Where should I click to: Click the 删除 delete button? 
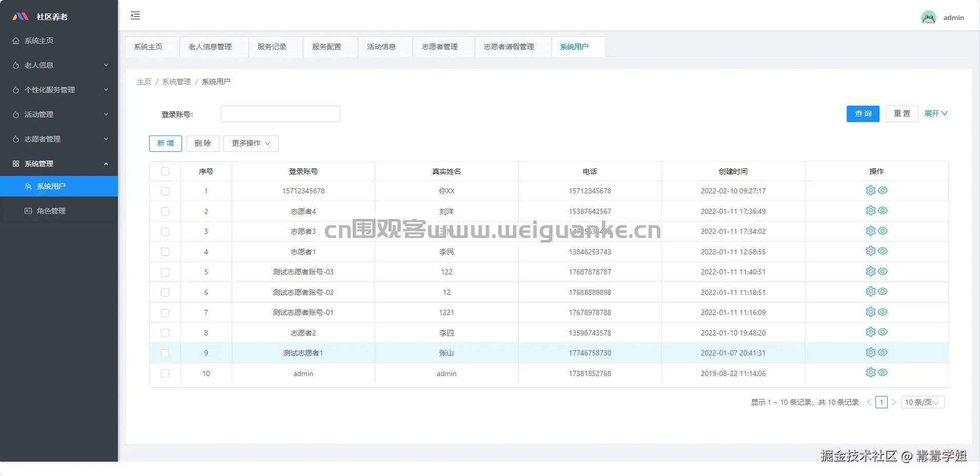203,143
